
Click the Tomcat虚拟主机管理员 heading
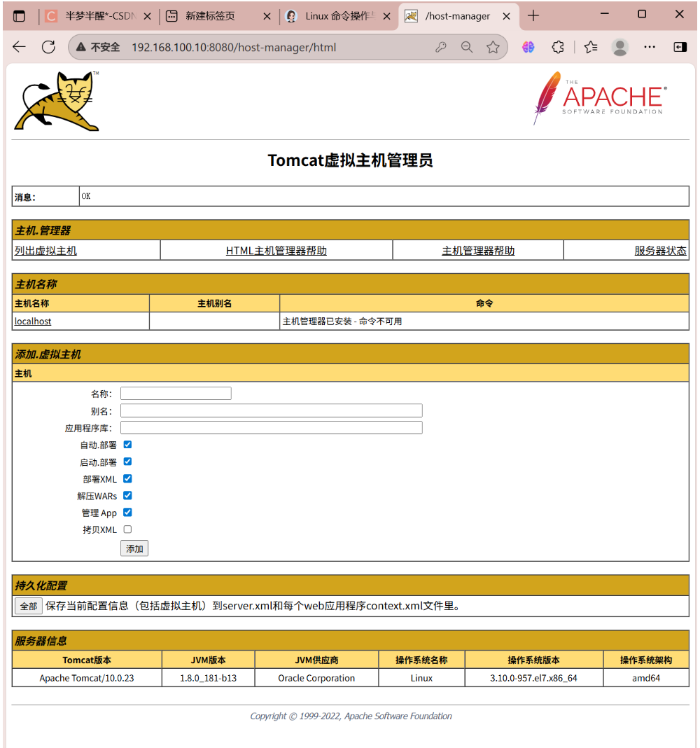[x=351, y=160]
